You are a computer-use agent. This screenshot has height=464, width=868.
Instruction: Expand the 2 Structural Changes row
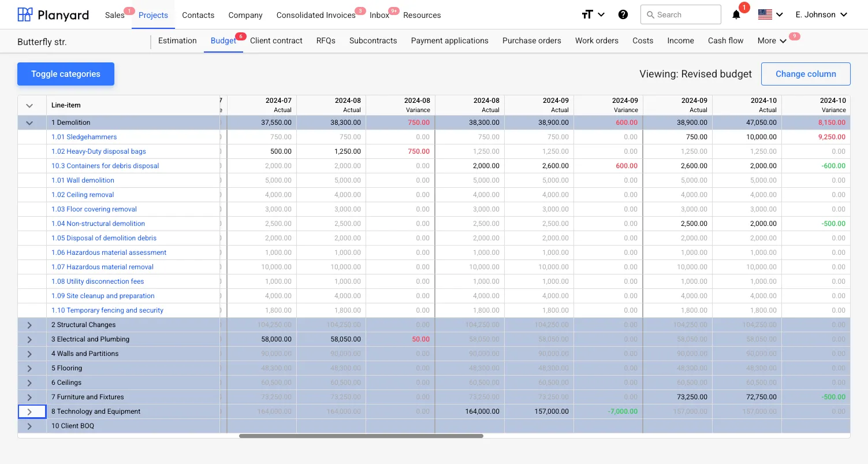[29, 325]
